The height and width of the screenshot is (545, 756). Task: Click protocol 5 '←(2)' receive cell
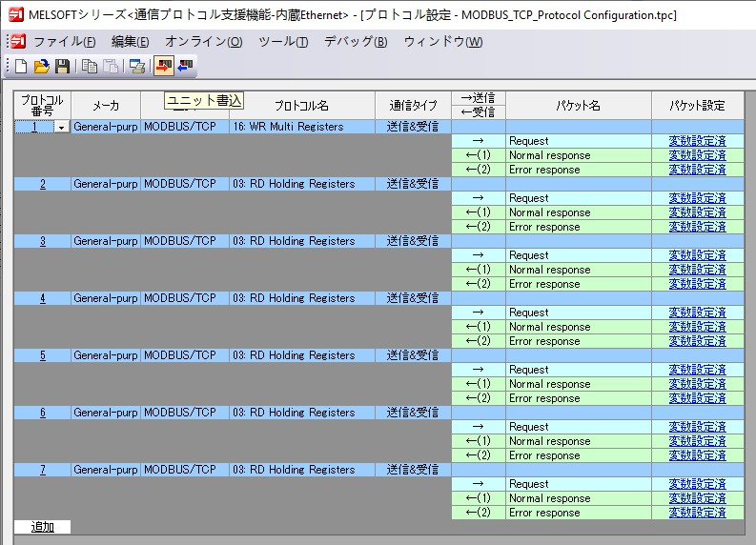tap(479, 398)
